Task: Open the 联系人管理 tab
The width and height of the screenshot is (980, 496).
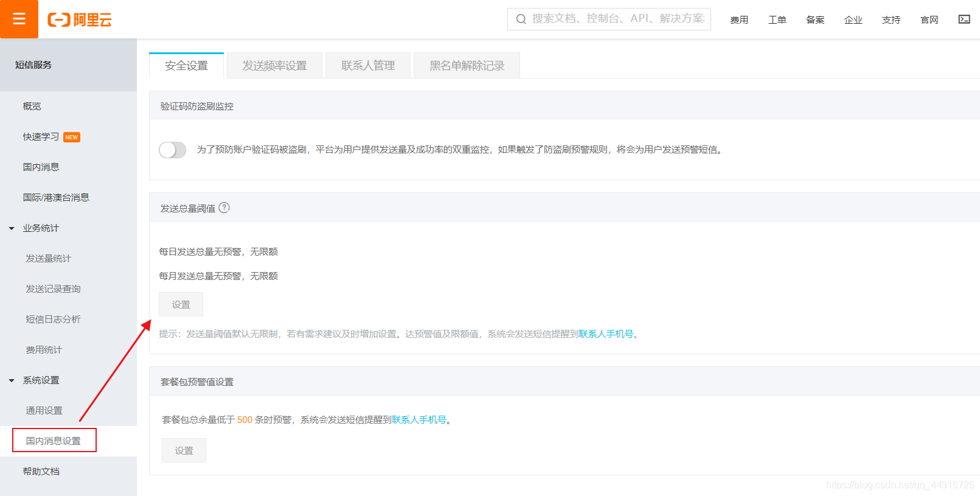Action: [368, 66]
